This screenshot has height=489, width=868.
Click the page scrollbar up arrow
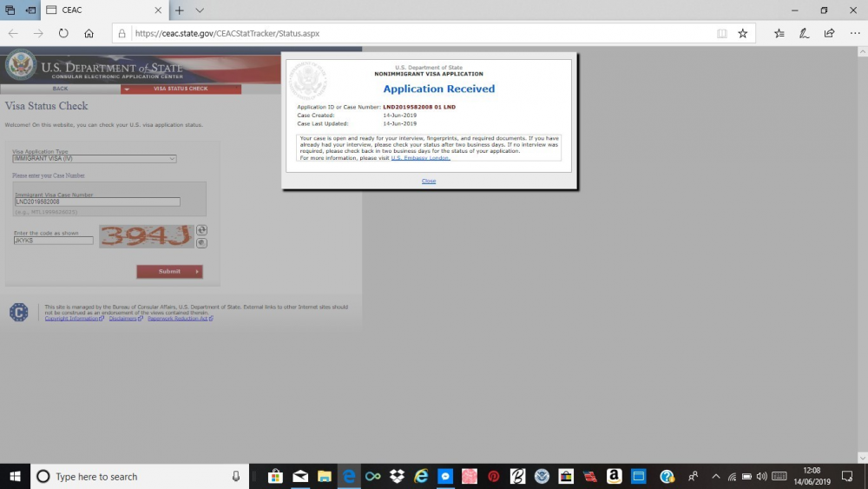pyautogui.click(x=863, y=51)
